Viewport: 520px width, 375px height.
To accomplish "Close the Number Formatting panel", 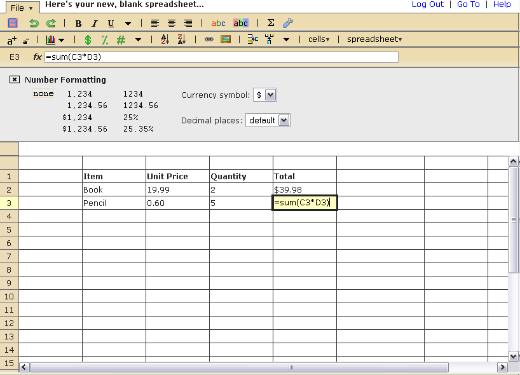I will (x=14, y=79).
